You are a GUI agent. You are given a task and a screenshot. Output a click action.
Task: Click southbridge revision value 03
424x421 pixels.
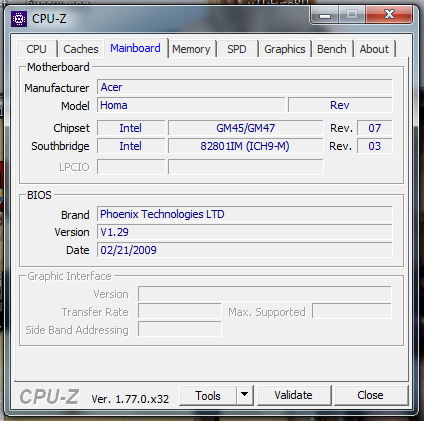(375, 146)
